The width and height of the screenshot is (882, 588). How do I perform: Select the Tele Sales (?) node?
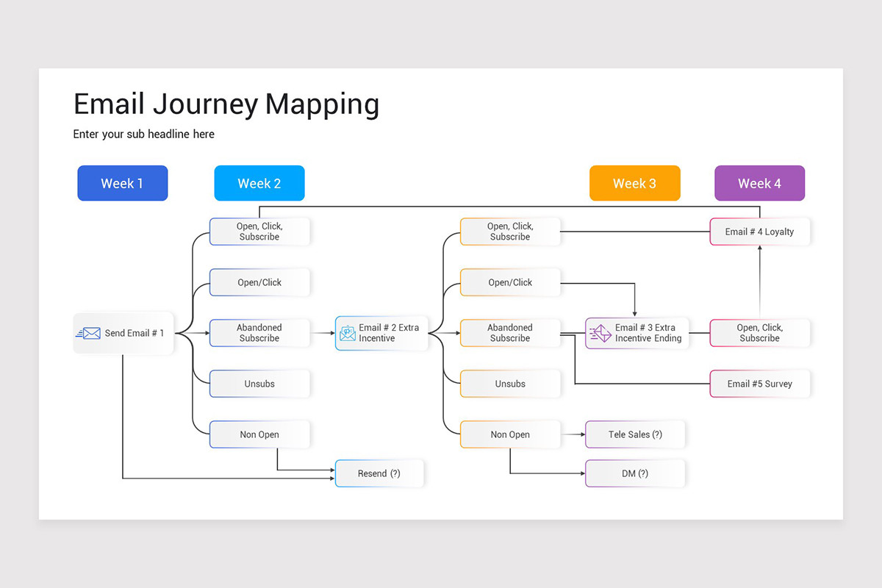[634, 434]
